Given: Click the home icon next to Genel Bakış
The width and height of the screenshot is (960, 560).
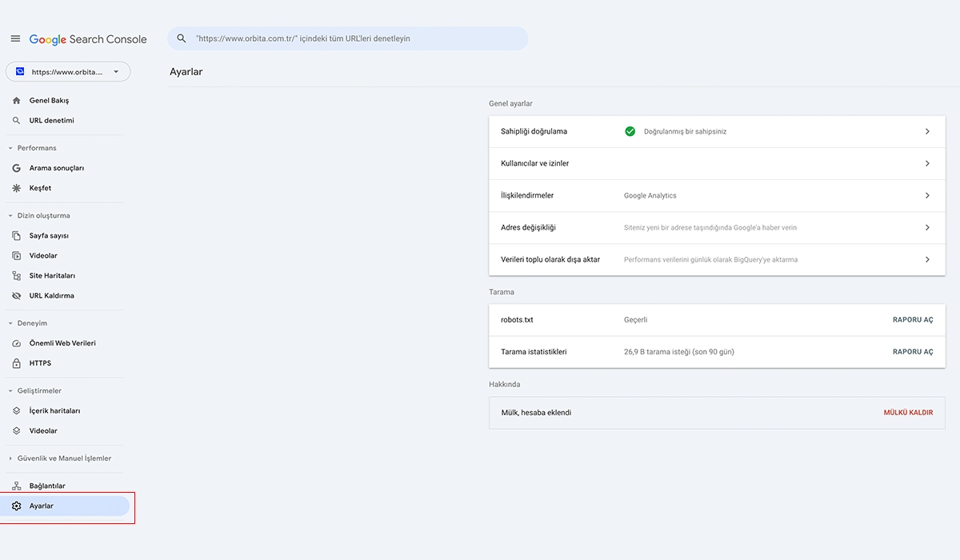Looking at the screenshot, I should tap(17, 101).
